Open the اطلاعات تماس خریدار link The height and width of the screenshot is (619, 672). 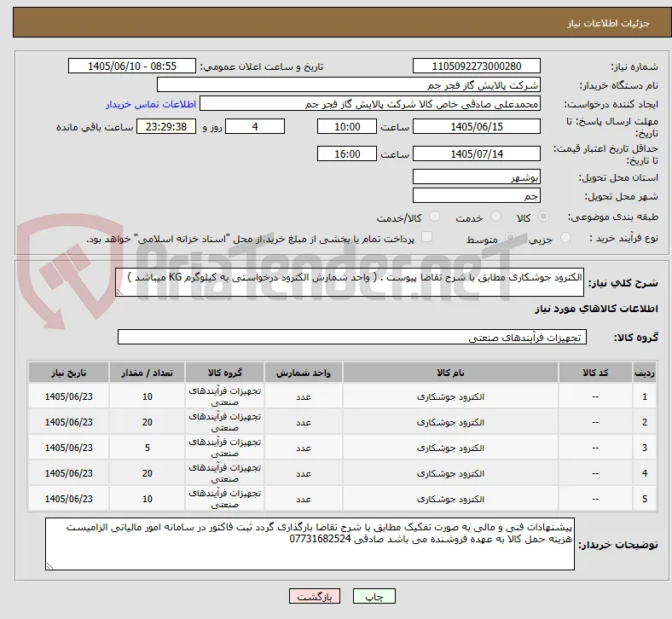point(151,104)
